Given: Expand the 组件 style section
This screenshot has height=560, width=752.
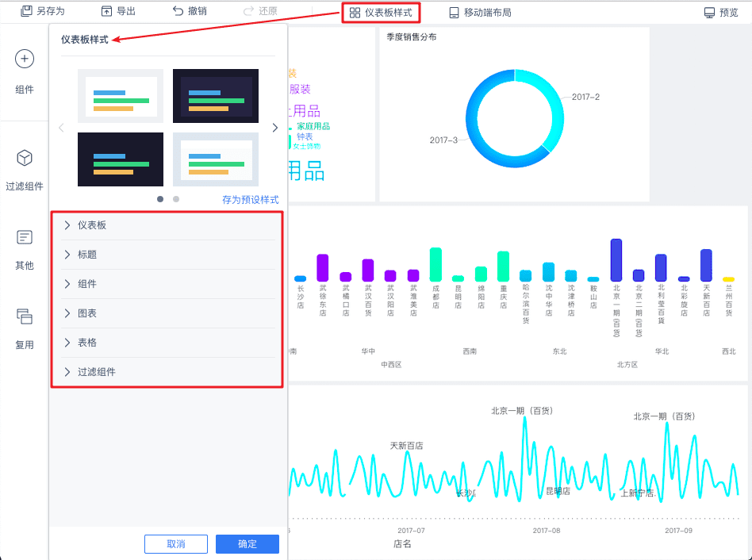Looking at the screenshot, I should click(168, 284).
